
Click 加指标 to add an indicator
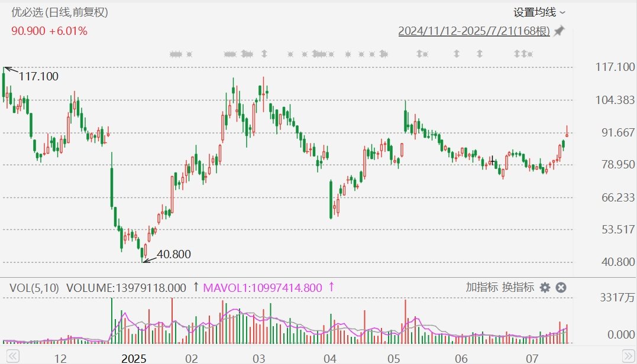481,288
